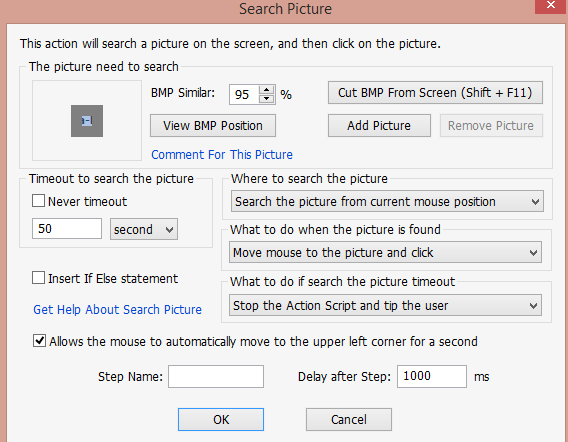
Task: Confirm the dialog with OK
Action: [221, 420]
